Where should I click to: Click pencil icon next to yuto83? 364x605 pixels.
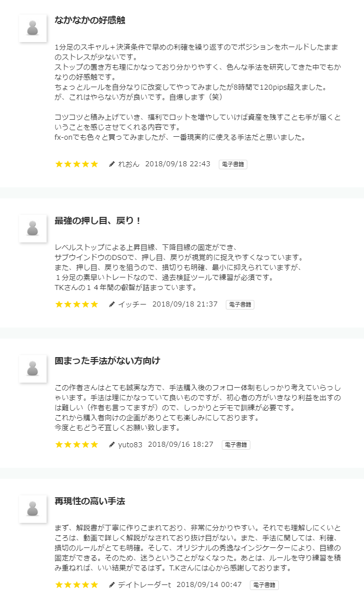[x=112, y=445]
